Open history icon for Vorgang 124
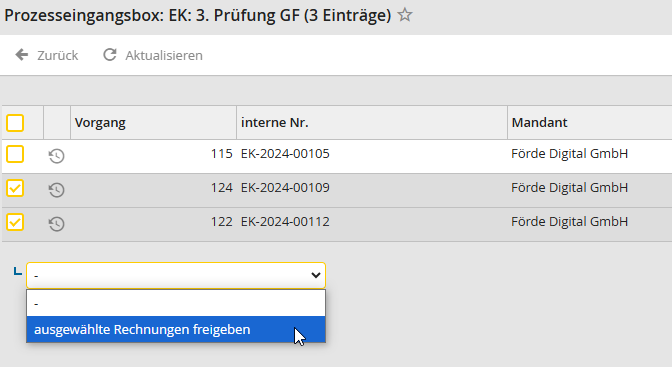672x367 pixels. tap(57, 190)
